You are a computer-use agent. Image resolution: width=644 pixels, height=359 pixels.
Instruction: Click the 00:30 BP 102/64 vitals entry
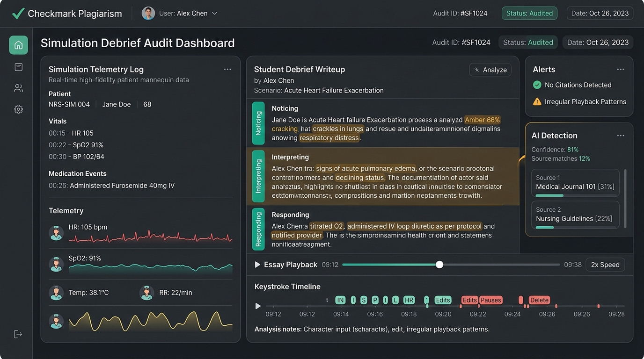tap(76, 157)
